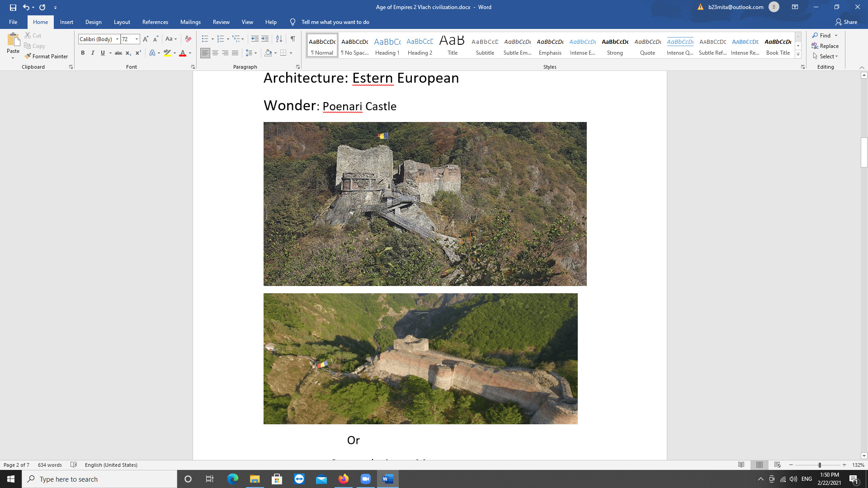Apply superscript formatting
Screen dimensions: 868x488
138,53
